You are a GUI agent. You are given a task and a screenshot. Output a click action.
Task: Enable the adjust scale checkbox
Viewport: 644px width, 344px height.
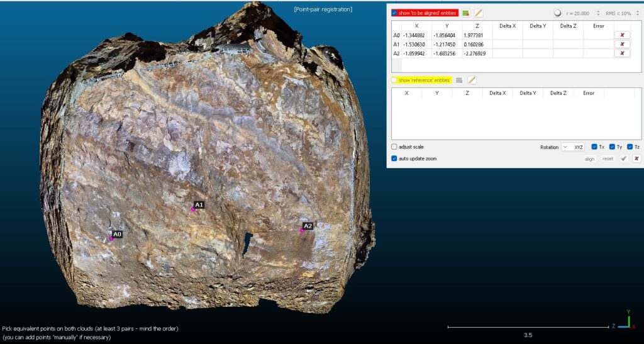point(394,147)
